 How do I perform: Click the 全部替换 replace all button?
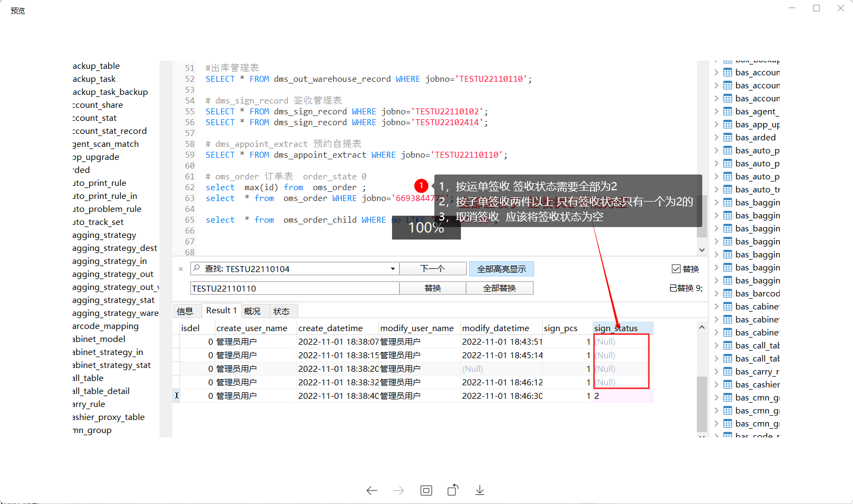coord(499,288)
